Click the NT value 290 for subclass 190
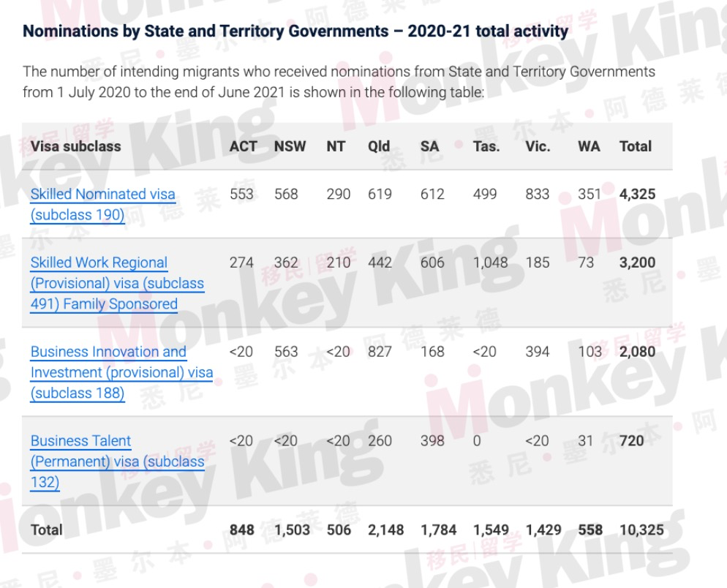 pos(339,194)
